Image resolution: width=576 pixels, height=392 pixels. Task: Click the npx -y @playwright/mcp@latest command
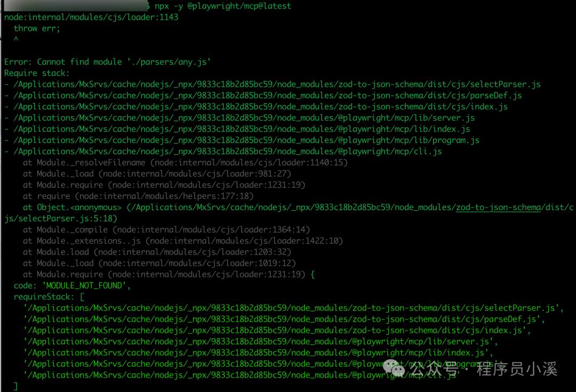pos(223,6)
